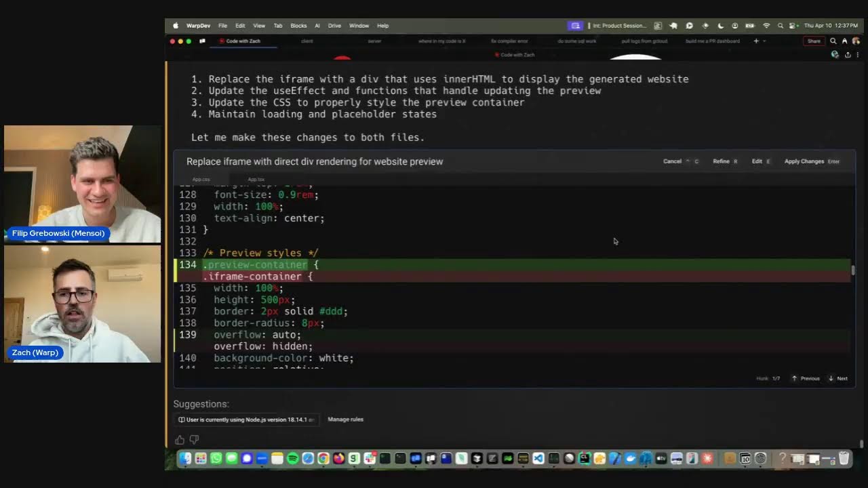Go to the Next hunk

pyautogui.click(x=838, y=378)
